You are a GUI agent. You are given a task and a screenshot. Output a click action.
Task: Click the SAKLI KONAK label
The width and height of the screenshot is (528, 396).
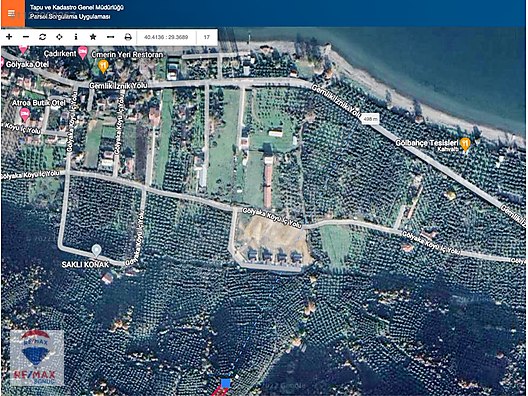pyautogui.click(x=85, y=265)
